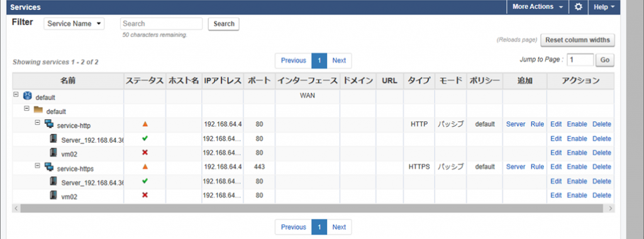644x239 pixels.
Task: Click Edit for service-https
Action: point(556,167)
